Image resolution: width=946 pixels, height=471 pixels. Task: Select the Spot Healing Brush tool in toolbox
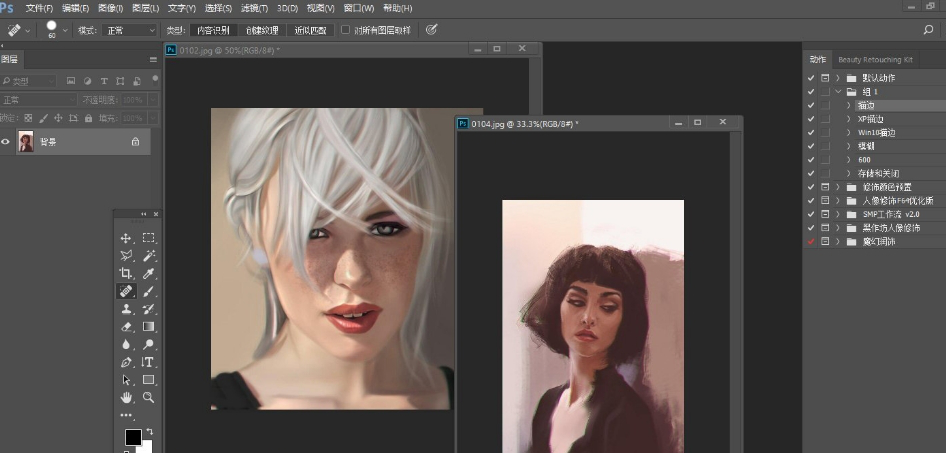[x=126, y=291]
